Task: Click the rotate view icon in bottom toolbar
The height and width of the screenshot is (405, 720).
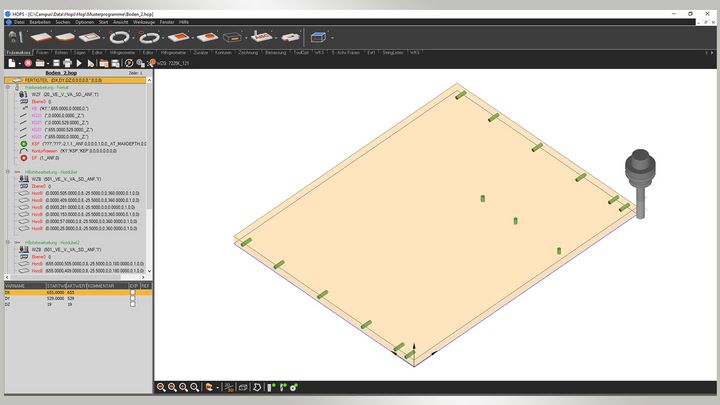Action: (x=257, y=387)
